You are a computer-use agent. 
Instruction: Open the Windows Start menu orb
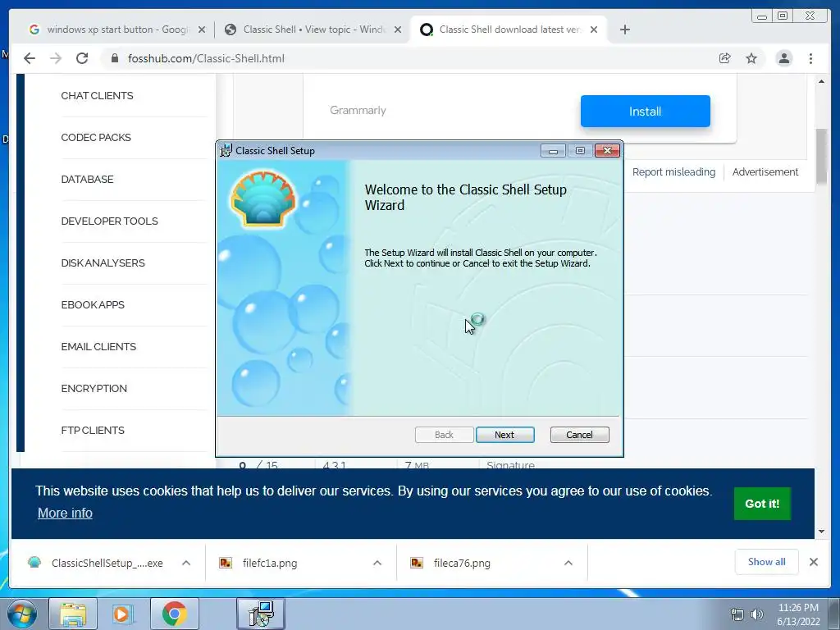(x=21, y=614)
